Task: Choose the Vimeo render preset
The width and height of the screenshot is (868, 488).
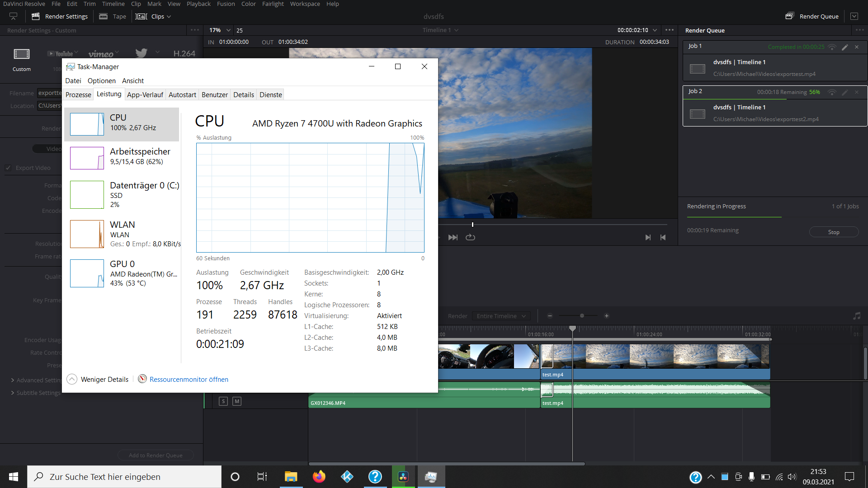Action: click(x=101, y=54)
